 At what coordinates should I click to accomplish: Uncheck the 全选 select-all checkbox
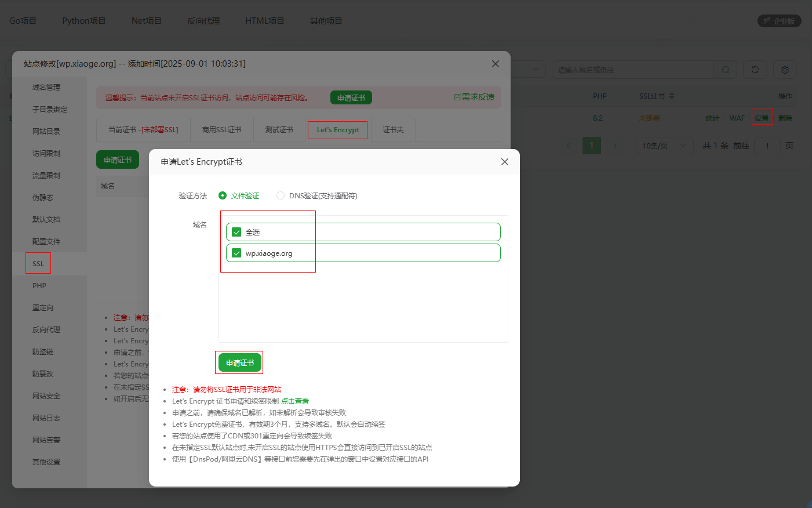point(236,231)
